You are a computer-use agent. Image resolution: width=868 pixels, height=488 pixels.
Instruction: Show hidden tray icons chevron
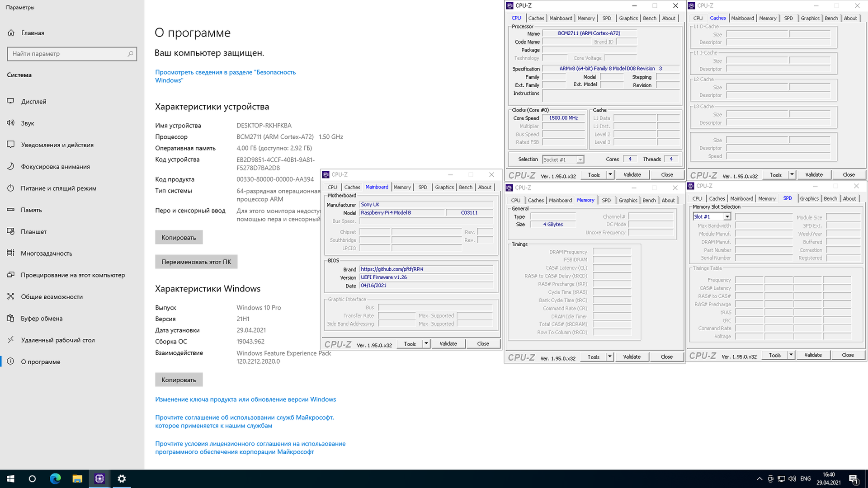point(759,479)
